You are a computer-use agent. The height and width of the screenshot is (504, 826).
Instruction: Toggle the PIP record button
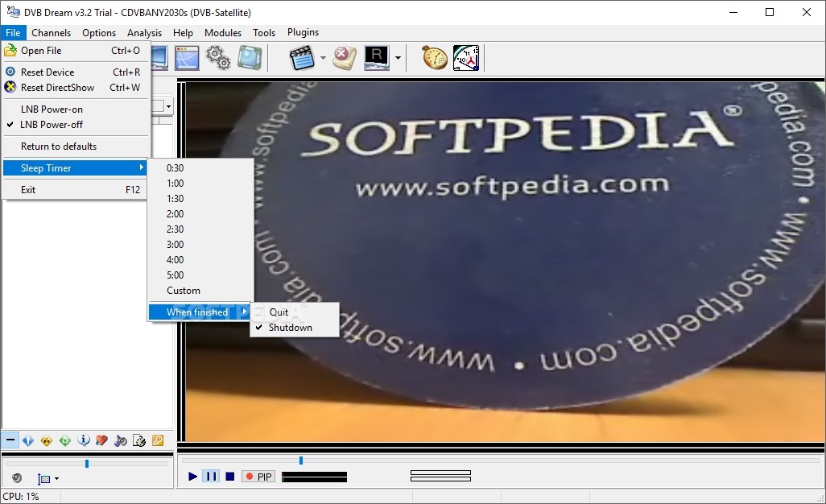pyautogui.click(x=258, y=477)
